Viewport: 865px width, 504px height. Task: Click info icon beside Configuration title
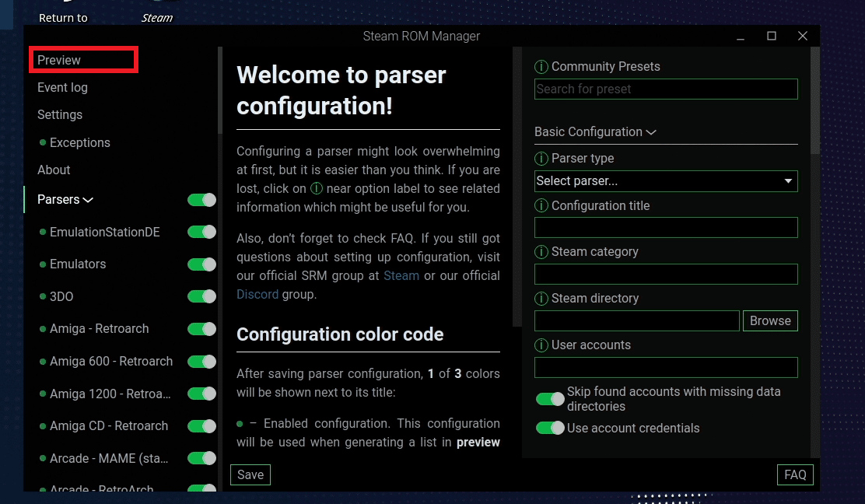(x=541, y=205)
